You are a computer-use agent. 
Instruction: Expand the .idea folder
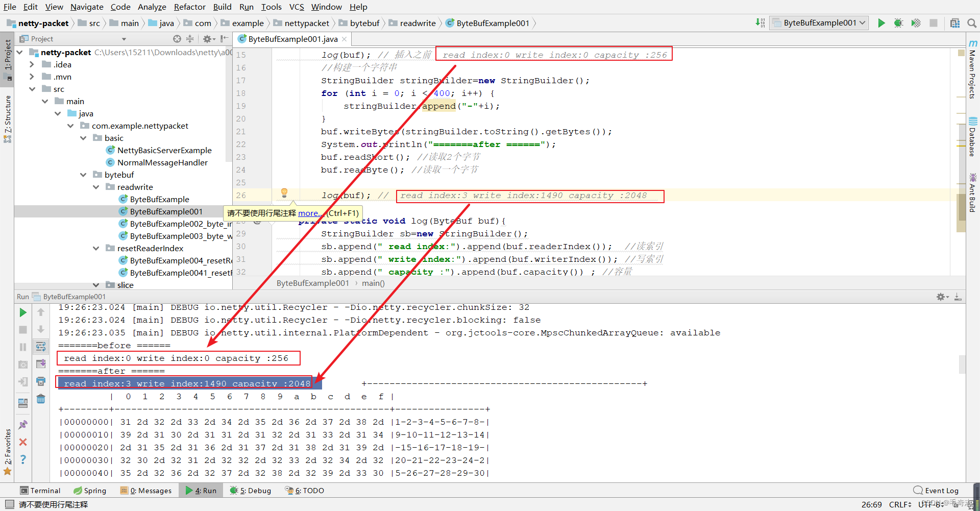click(x=32, y=64)
